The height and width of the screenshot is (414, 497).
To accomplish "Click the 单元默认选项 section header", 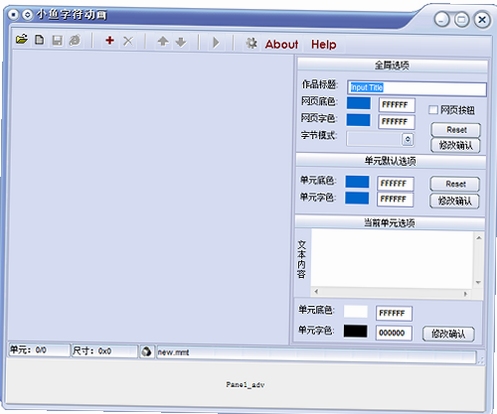I will 390,161.
